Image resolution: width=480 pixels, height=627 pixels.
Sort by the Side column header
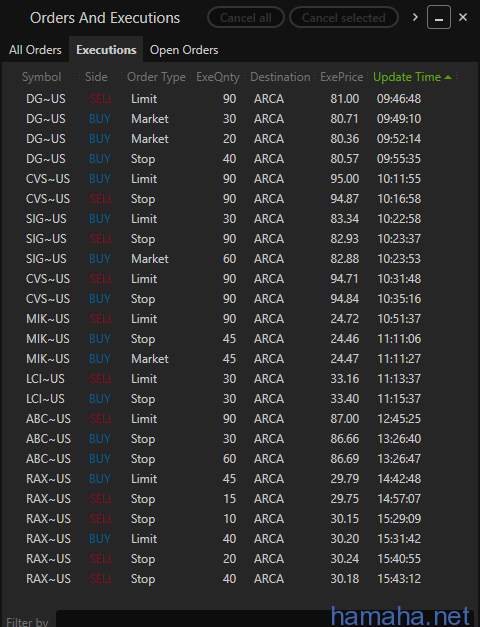[96, 77]
